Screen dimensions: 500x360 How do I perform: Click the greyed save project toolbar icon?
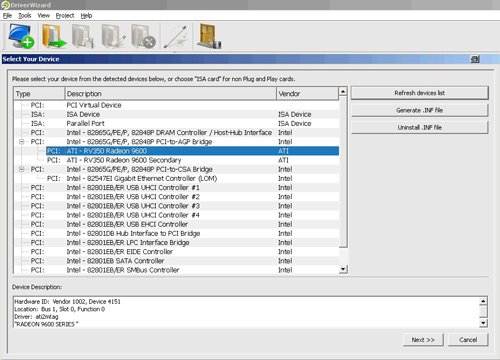(83, 36)
